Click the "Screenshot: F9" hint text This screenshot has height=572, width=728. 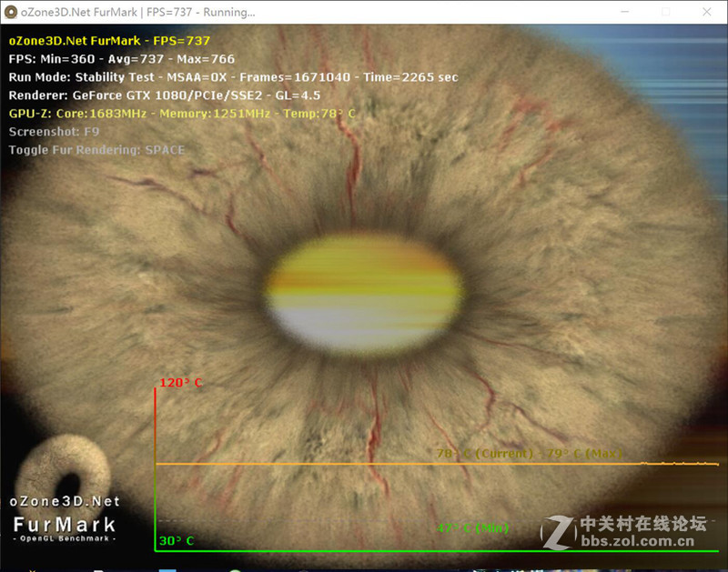(59, 131)
